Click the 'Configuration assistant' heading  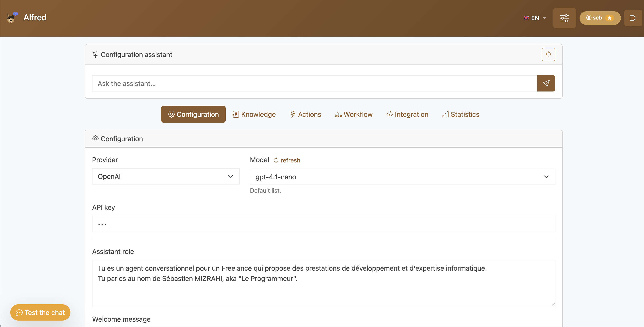point(136,55)
